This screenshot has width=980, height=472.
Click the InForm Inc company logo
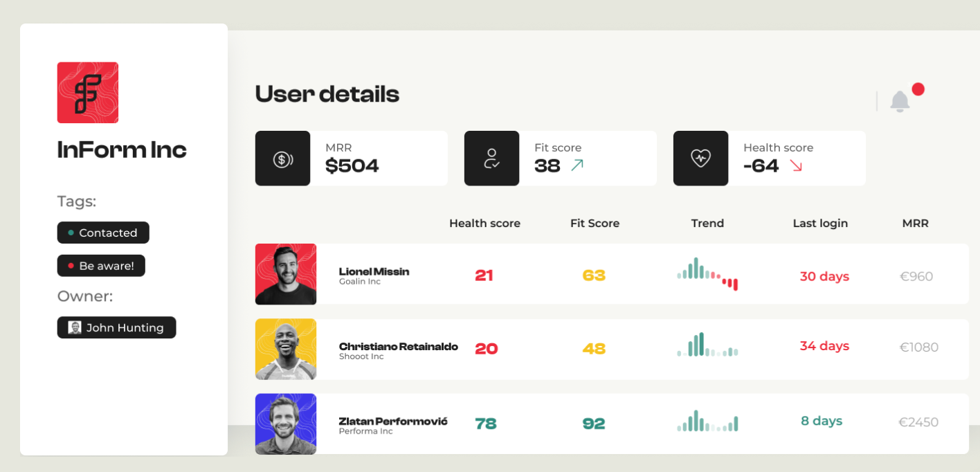click(88, 93)
